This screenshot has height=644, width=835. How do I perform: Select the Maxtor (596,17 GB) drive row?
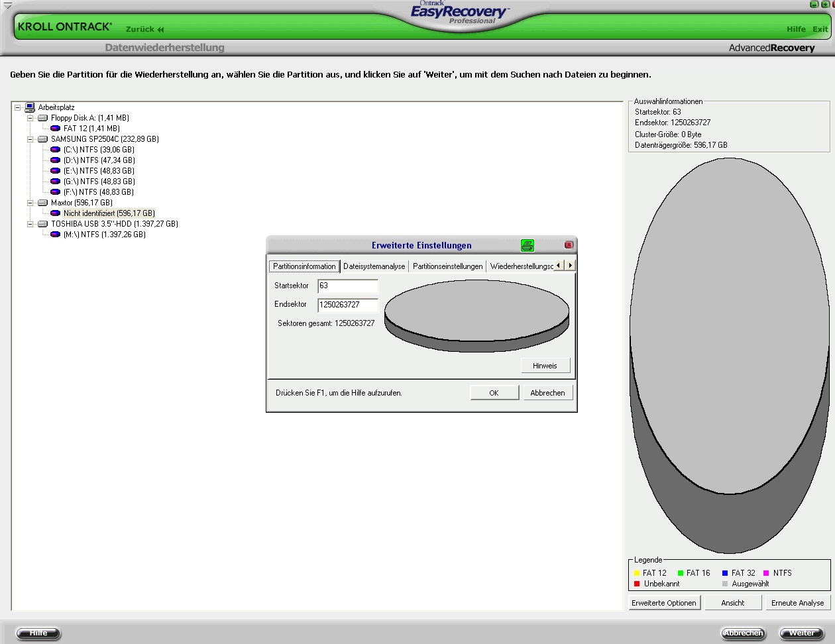pyautogui.click(x=82, y=203)
